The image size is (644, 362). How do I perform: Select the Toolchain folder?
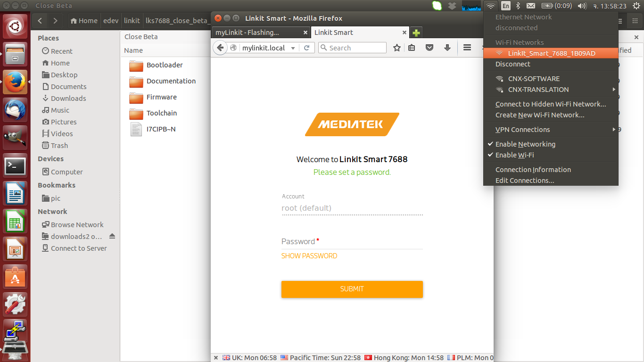click(153, 113)
